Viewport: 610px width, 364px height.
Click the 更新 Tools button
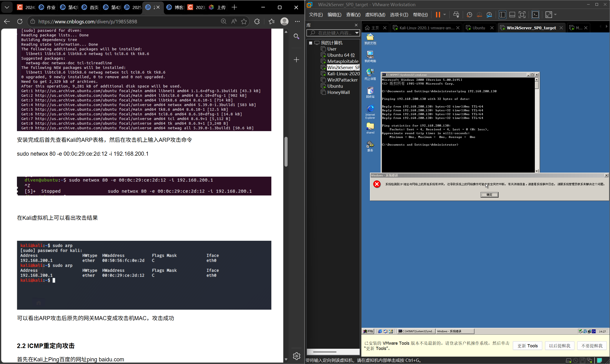[x=527, y=346]
